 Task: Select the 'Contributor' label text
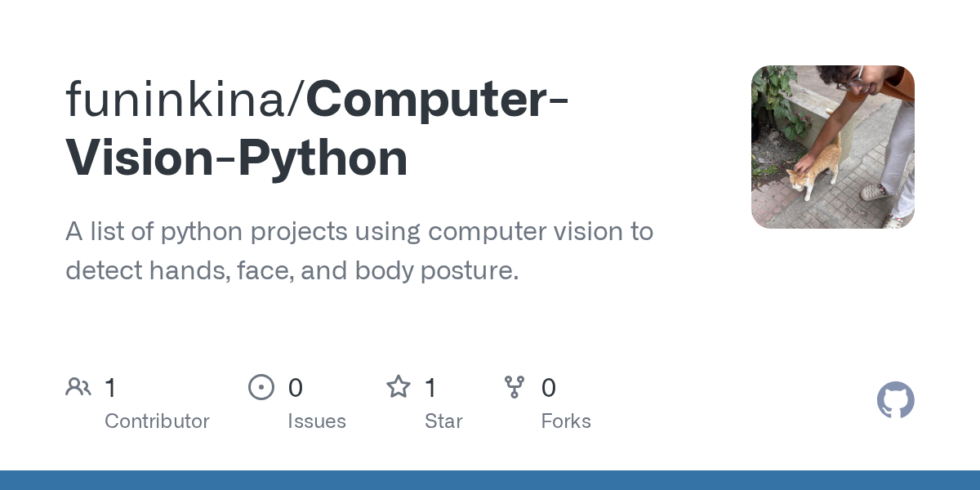157,421
